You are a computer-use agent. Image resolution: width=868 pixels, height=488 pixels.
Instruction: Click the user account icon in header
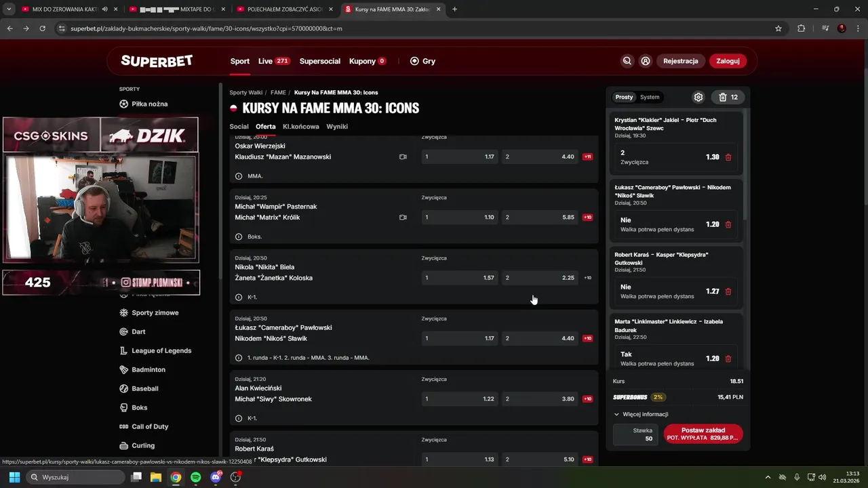(646, 61)
